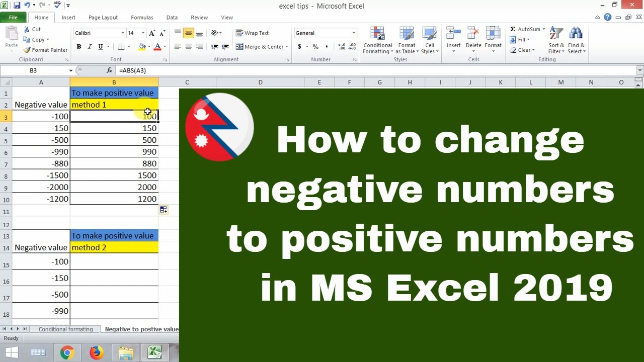This screenshot has height=362, width=644.
Task: Toggle Italic formatting
Action: click(90, 47)
